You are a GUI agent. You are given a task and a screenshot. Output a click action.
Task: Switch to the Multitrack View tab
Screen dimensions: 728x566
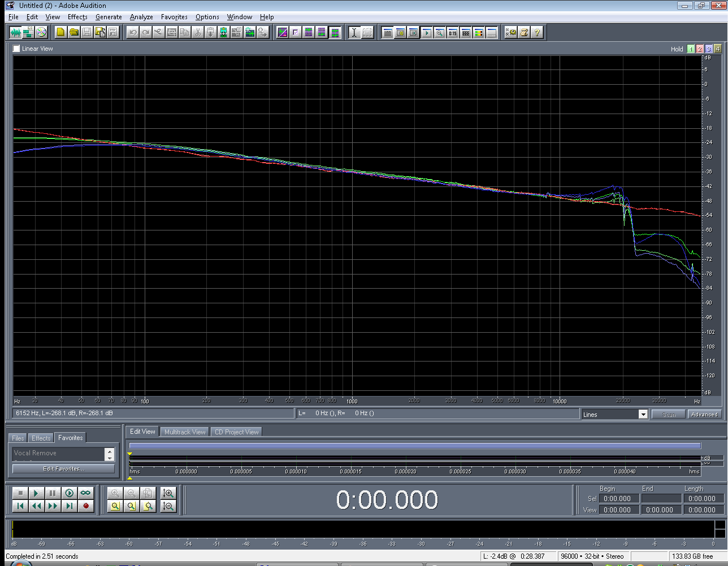pyautogui.click(x=185, y=432)
